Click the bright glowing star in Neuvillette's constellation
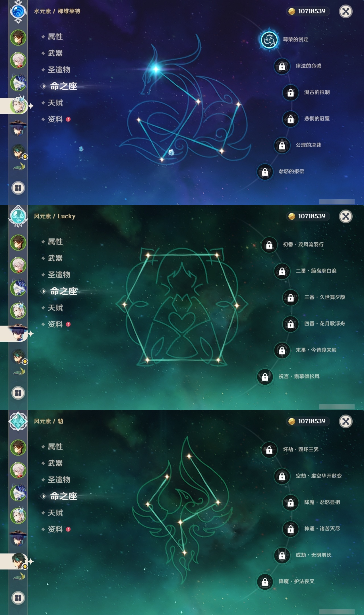Screen dimensions: 364x615 156,69
